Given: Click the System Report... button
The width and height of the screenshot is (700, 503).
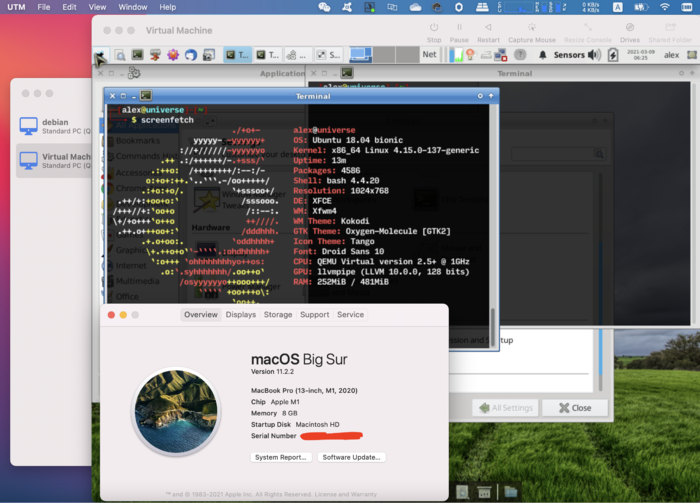Looking at the screenshot, I should click(x=281, y=457).
